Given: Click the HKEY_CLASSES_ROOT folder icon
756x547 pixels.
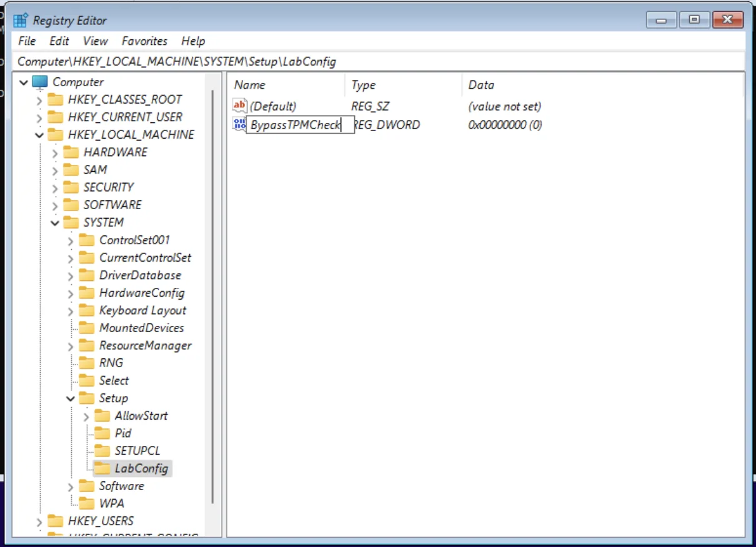Looking at the screenshot, I should (56, 99).
